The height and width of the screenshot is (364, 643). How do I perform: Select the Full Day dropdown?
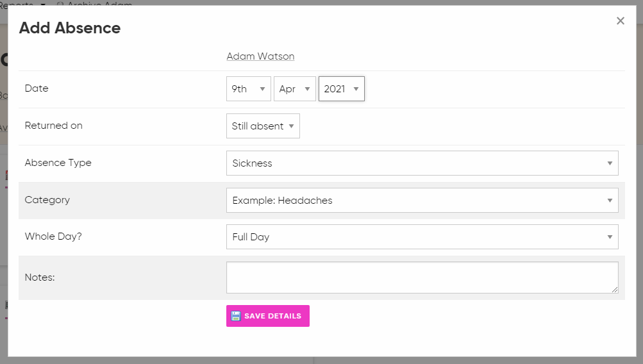click(422, 237)
